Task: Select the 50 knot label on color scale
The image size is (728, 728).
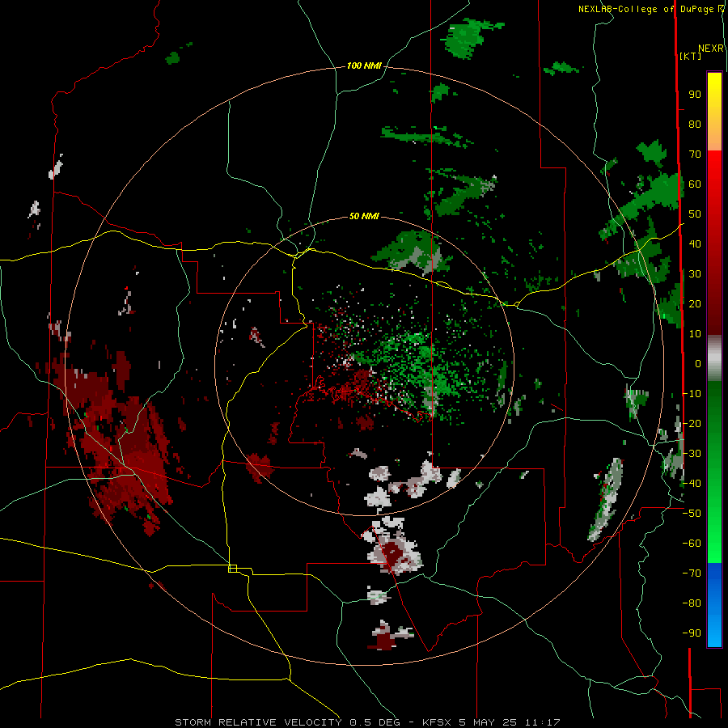Action: click(695, 214)
